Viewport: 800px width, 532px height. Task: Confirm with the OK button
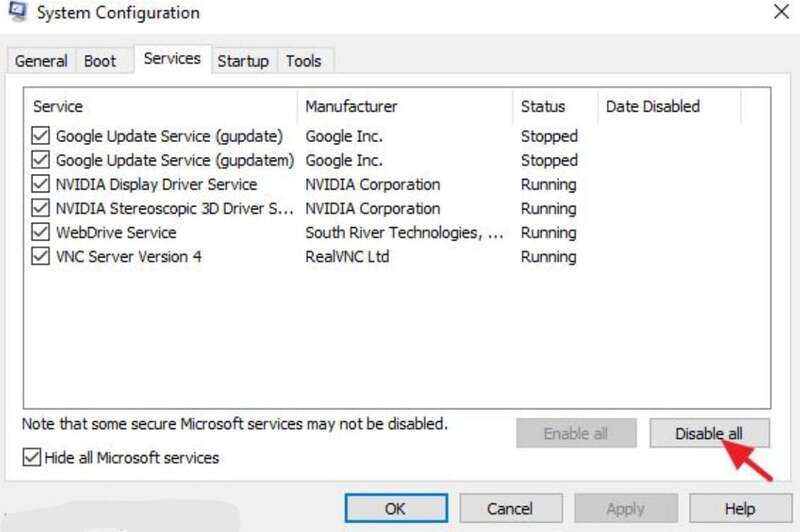pyautogui.click(x=396, y=508)
